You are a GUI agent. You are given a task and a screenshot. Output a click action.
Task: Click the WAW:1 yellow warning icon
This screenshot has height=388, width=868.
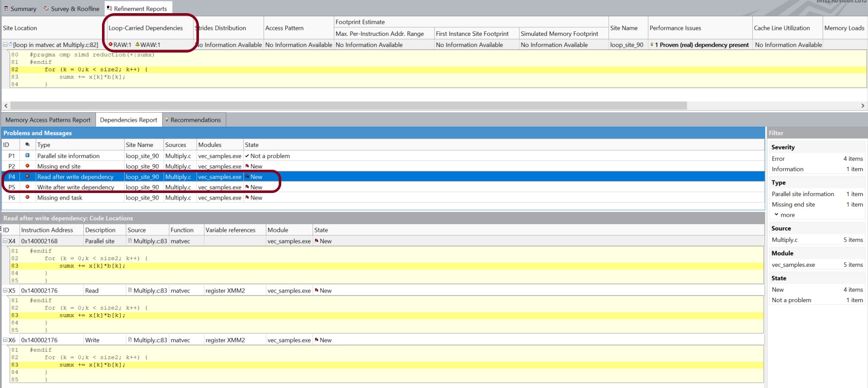click(x=137, y=44)
